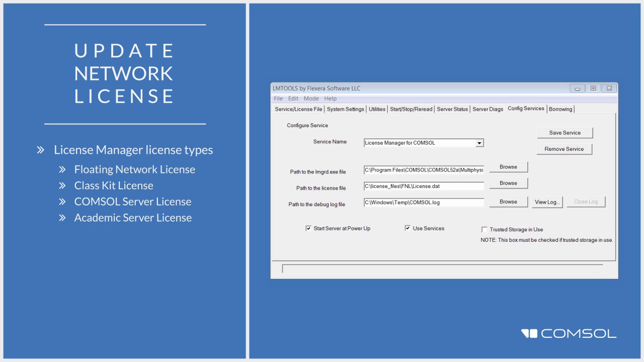The image size is (644, 362).
Task: Open the File menu
Action: [x=278, y=99]
